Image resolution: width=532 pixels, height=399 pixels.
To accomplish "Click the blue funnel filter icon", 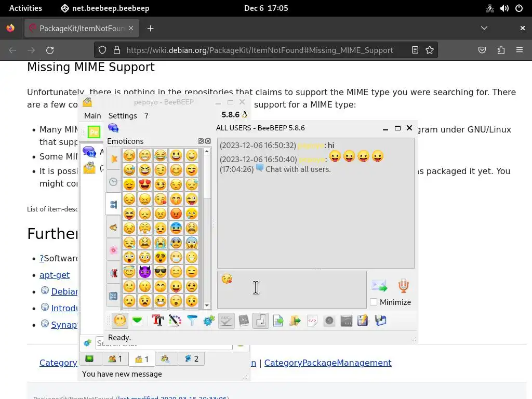I will 192,321.
